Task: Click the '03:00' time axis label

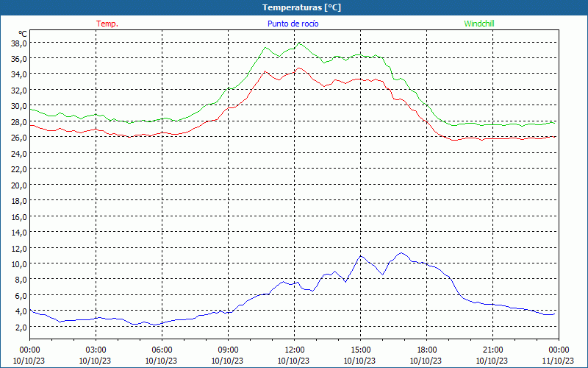Action: tap(96, 350)
